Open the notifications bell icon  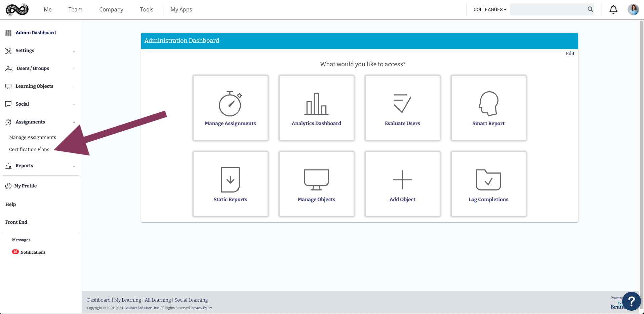coord(613,9)
